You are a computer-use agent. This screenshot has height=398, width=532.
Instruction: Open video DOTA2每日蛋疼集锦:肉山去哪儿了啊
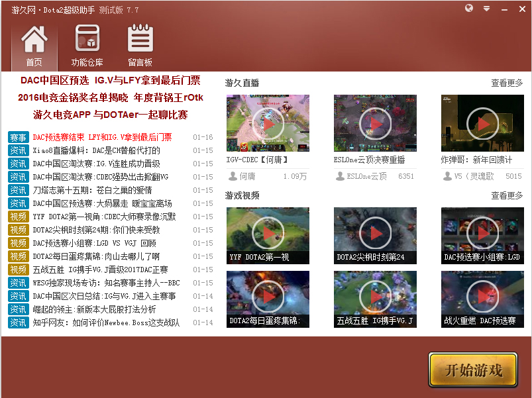click(96, 256)
